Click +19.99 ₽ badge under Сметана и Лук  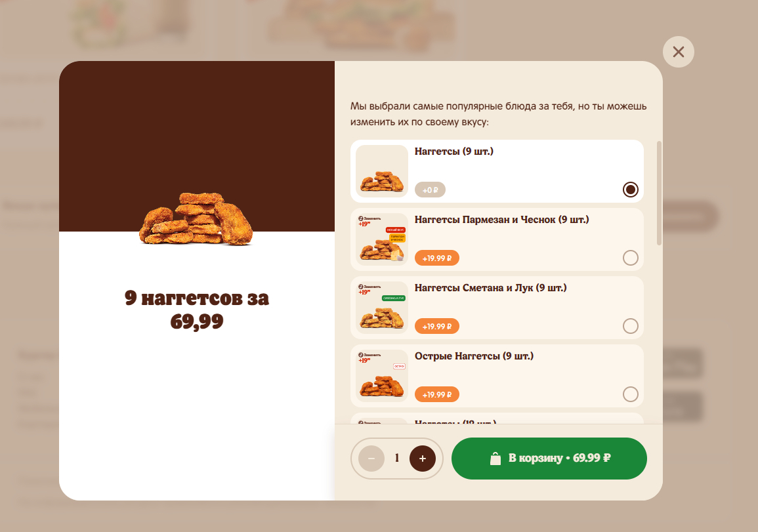[x=437, y=326]
